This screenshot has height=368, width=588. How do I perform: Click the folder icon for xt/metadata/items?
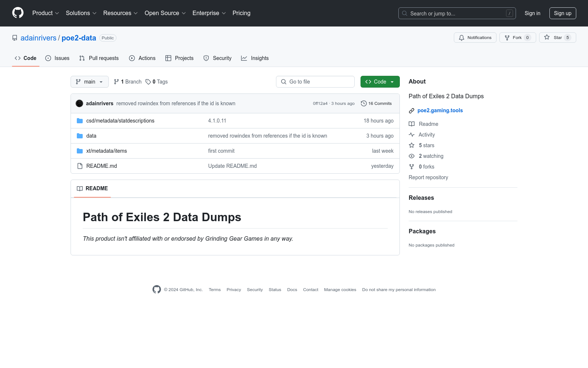[x=80, y=151]
